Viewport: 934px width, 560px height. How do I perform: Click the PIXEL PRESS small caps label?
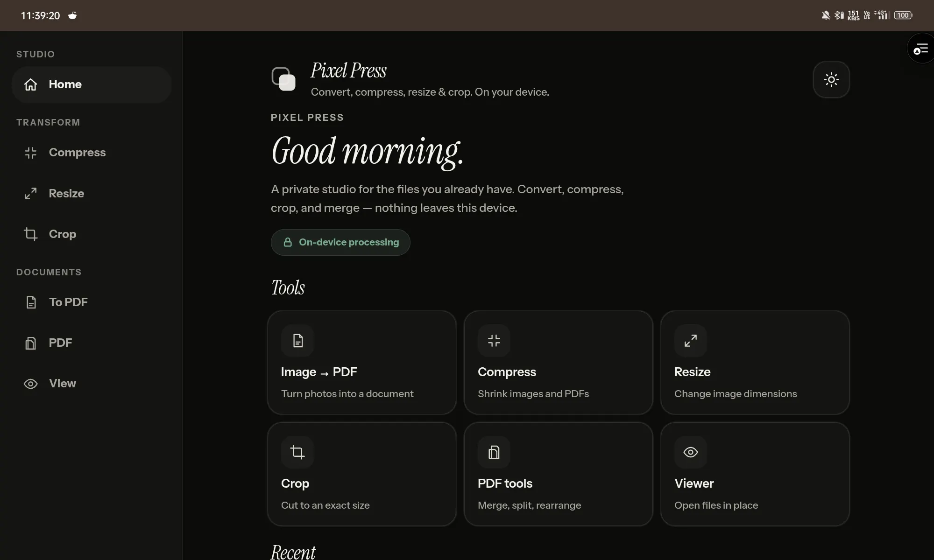point(307,118)
